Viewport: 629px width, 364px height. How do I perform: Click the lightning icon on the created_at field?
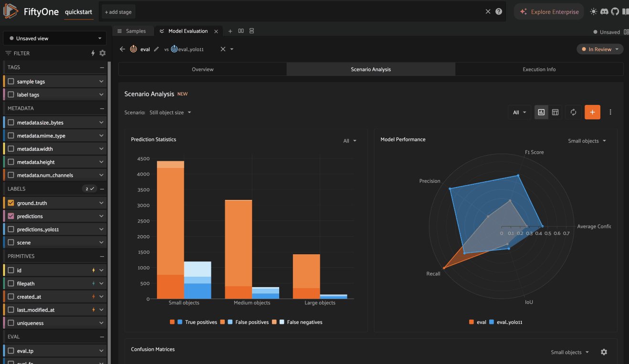(94, 297)
